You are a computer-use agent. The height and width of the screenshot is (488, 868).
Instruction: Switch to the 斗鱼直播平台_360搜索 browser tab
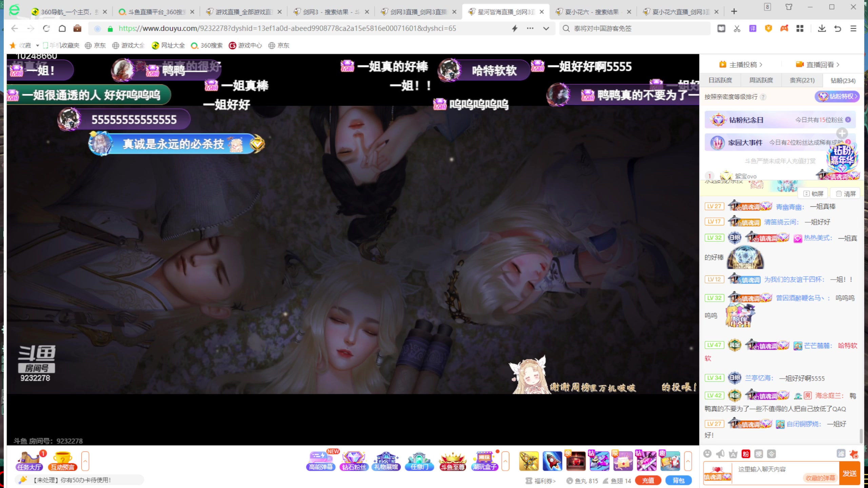156,12
